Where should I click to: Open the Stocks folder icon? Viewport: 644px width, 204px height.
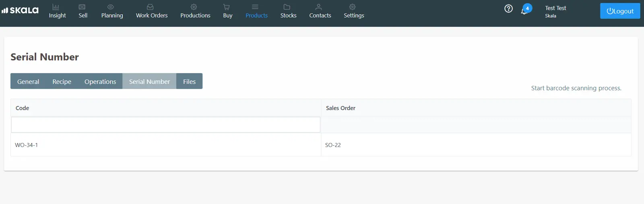click(287, 7)
